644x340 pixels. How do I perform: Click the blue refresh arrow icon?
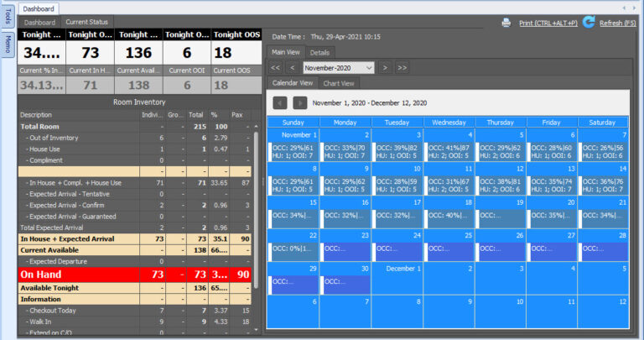(589, 23)
